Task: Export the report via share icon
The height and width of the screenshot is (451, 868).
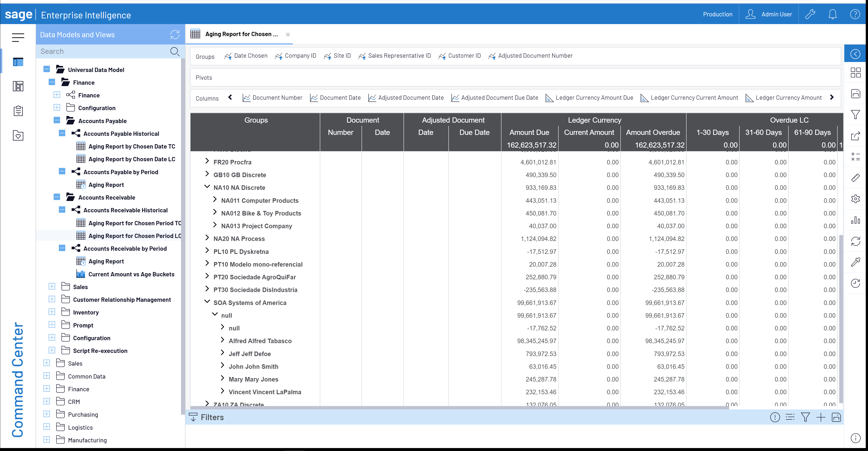Action: [856, 136]
